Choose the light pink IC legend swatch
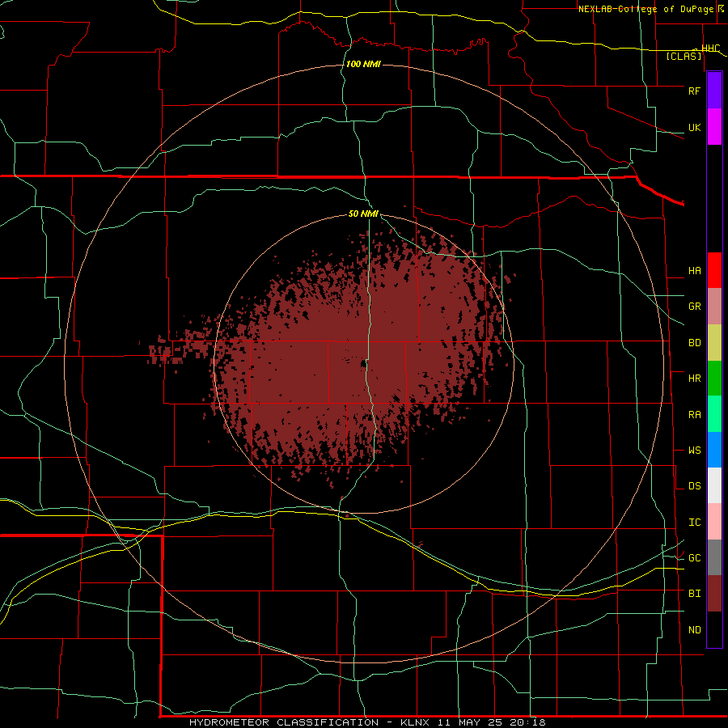Viewport: 728px width, 728px height. (x=714, y=522)
